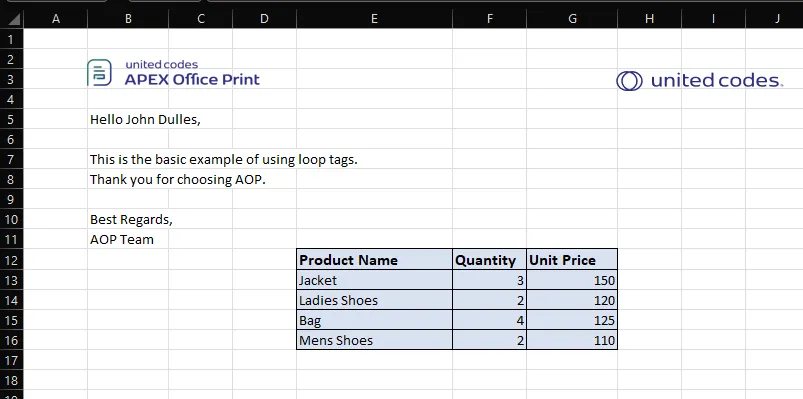
Task: Select unit price cell showing 110
Action: coord(572,340)
